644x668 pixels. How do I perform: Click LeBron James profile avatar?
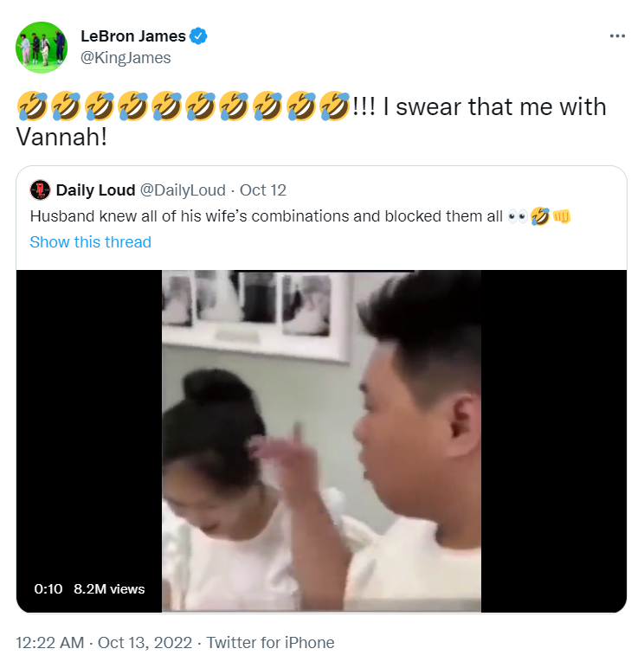pyautogui.click(x=41, y=48)
